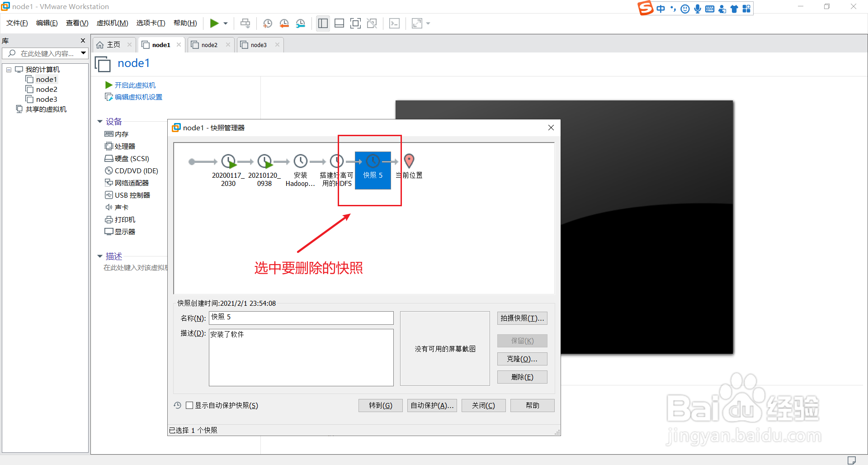Revert to snapshot with the orange-arrow clock icon
This screenshot has width=868, height=465.
coord(284,23)
